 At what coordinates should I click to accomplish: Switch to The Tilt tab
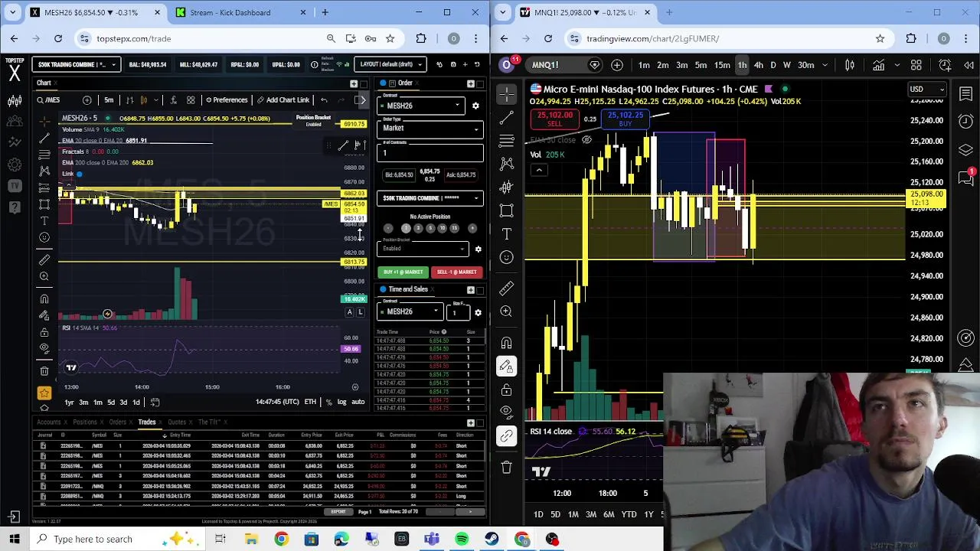point(209,422)
